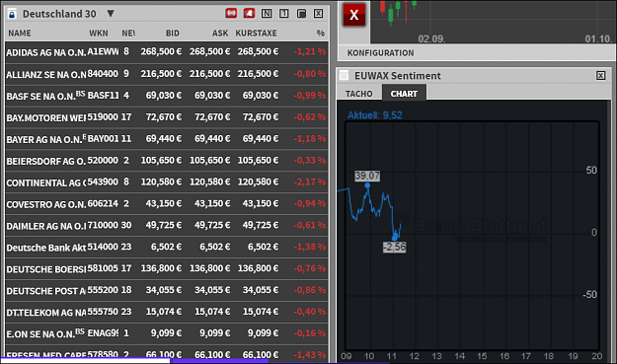Click the EUWAX Sentiment panel list icon
The image size is (617, 364).
pos(344,76)
